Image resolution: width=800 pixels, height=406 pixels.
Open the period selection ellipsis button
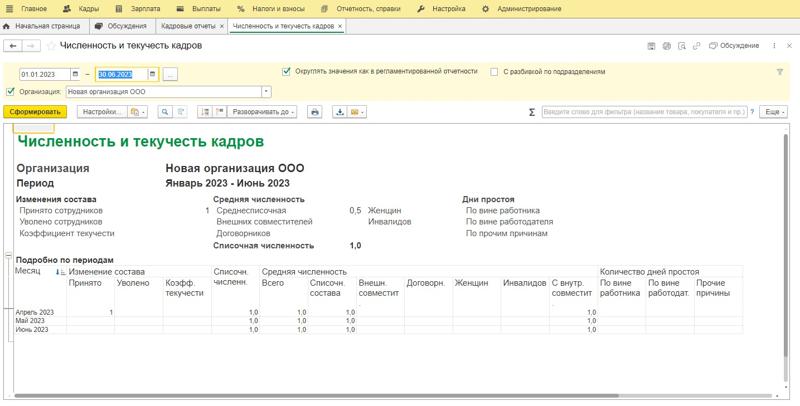click(x=170, y=74)
